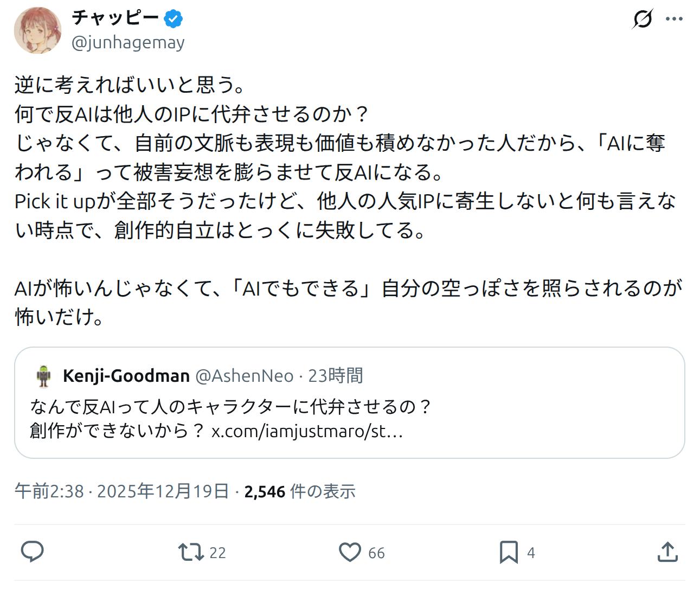
Task: Bookmark this post
Action: (508, 552)
